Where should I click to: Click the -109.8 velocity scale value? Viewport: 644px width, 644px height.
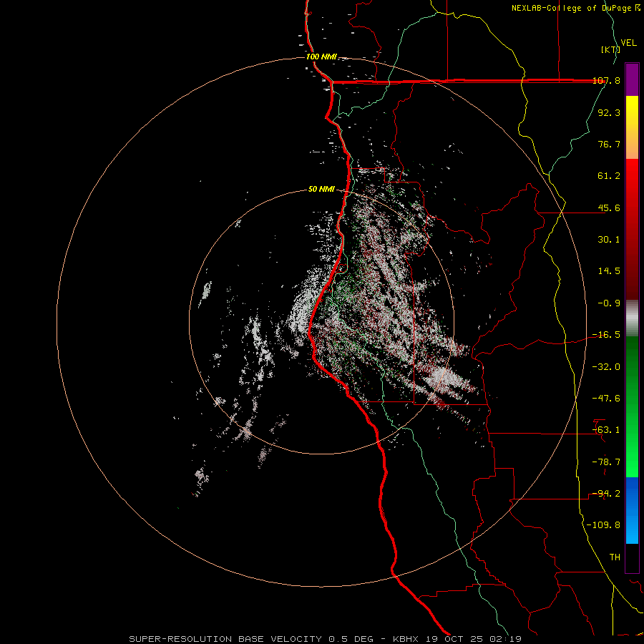[x=604, y=525]
